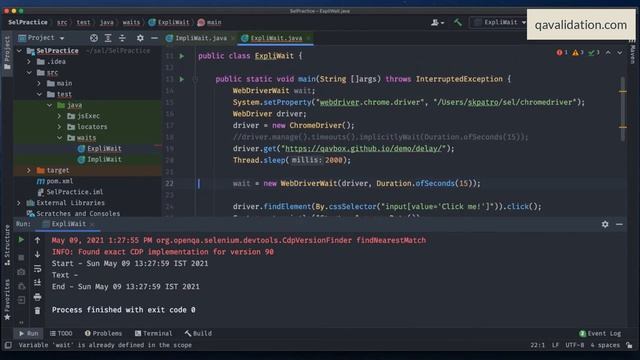Open the ExpliWait run configuration dropdown
The image size is (640, 360).
coord(499,22)
